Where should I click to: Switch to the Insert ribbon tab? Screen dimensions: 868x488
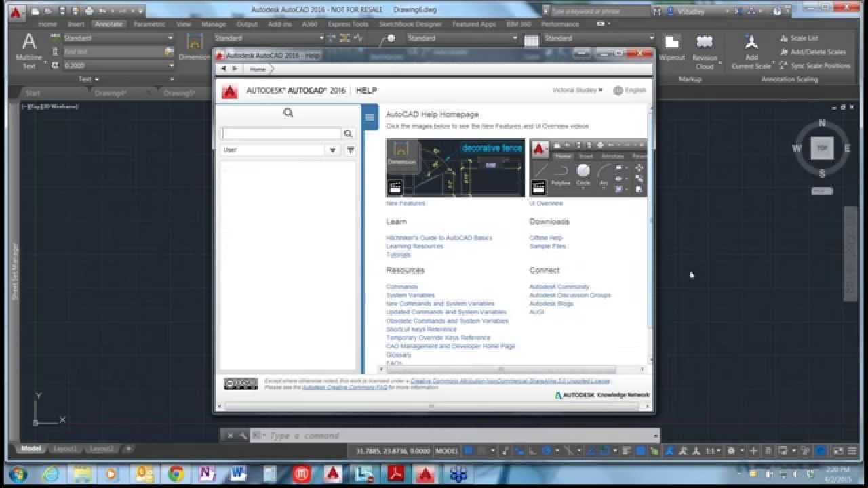point(76,24)
